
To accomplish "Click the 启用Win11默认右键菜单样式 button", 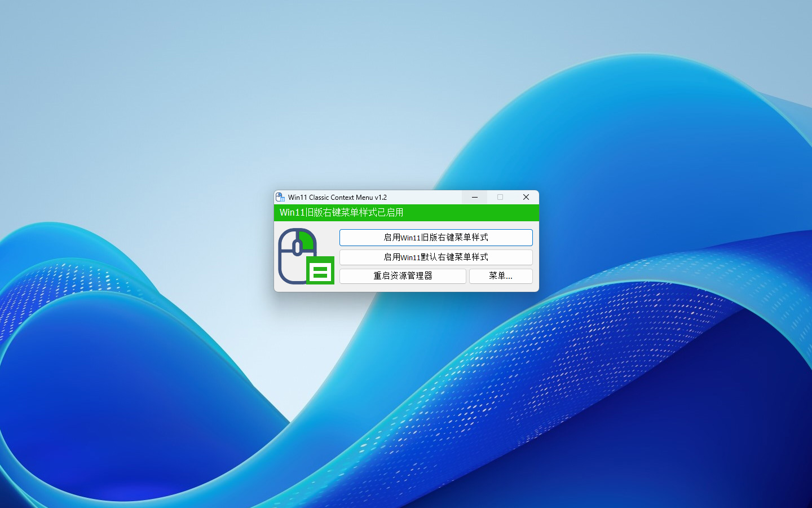I will (436, 257).
